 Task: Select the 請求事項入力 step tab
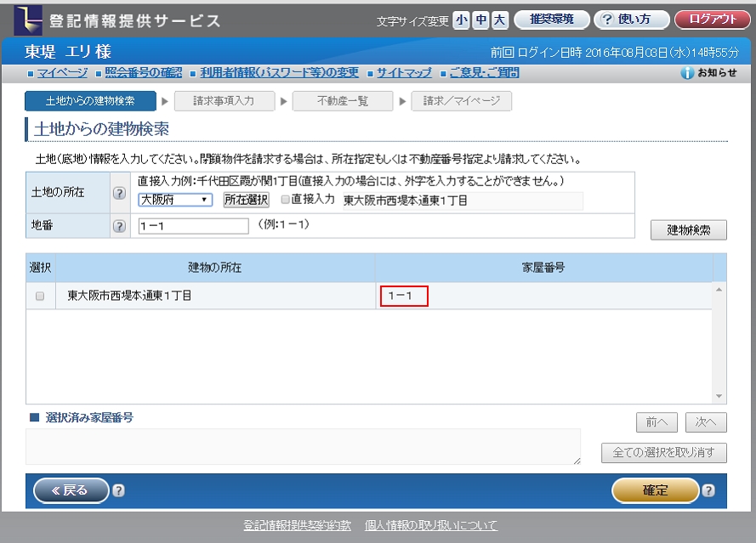click(225, 101)
